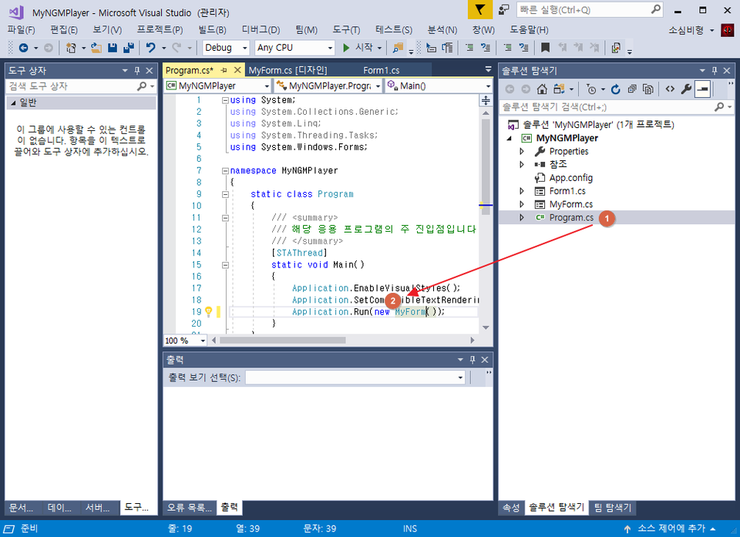Open the 출력 보기 선택 output source dropdown
The image size is (740, 537).
tap(355, 378)
